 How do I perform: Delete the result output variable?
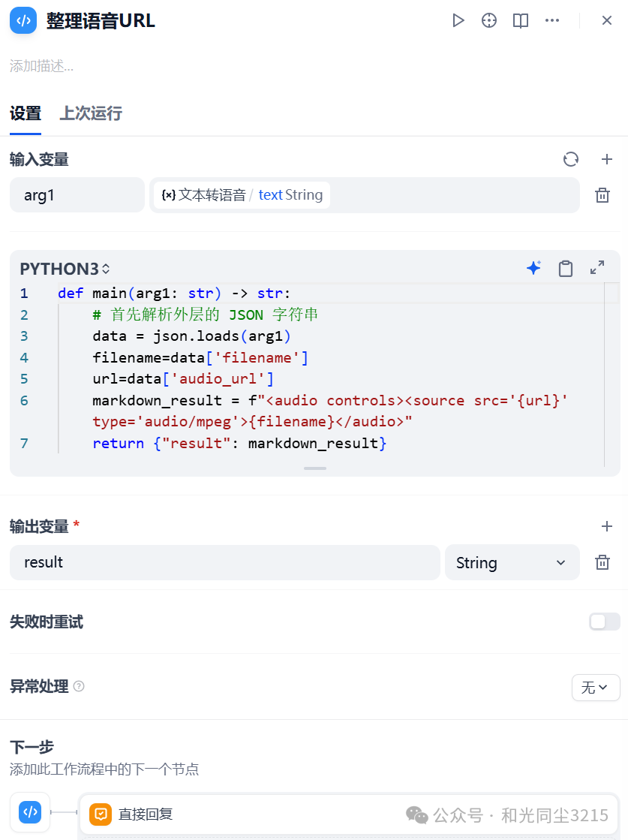(602, 562)
